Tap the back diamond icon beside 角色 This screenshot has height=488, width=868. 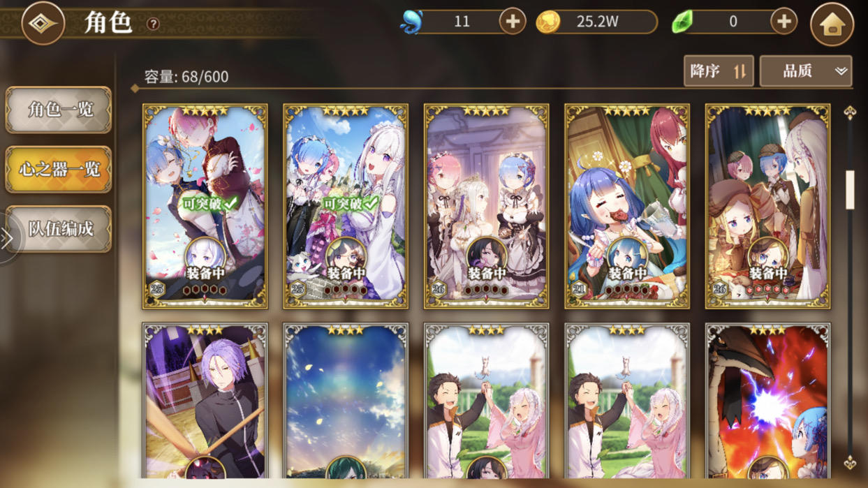click(43, 23)
